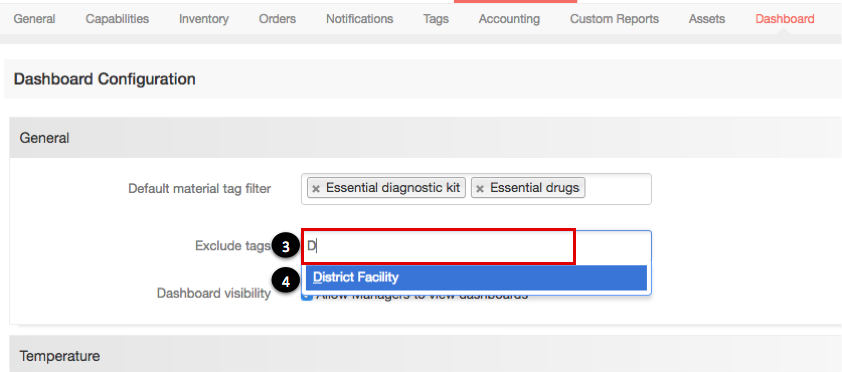Open the Notifications tab
This screenshot has width=842, height=372.
[x=359, y=19]
